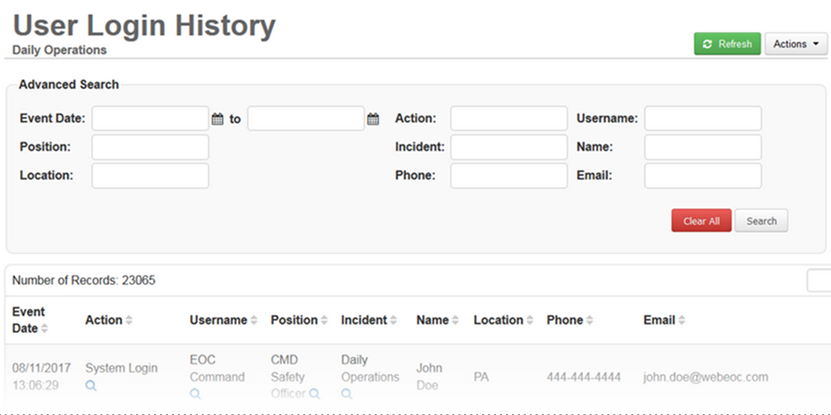
Task: Click magnifier icon under EOC Command username
Action: 195,394
